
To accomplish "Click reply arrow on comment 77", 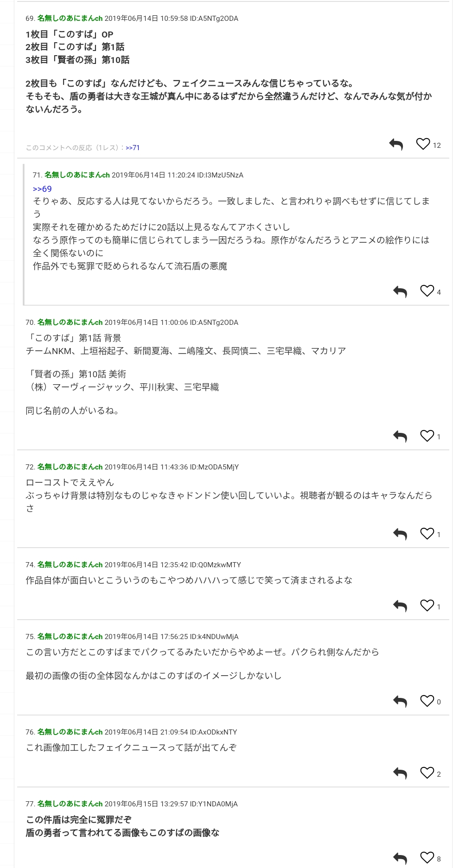I will [x=400, y=858].
